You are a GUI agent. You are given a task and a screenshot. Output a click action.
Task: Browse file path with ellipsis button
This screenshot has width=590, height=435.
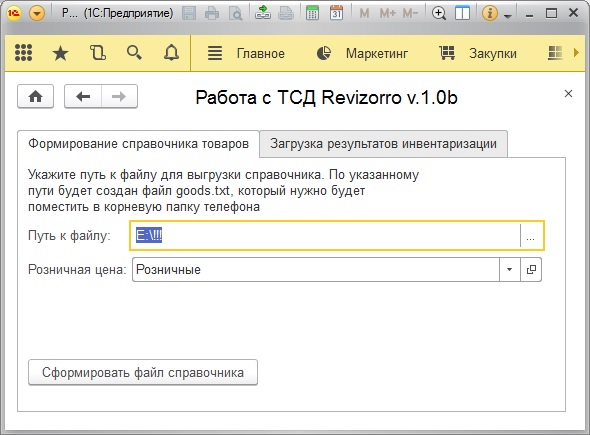531,236
